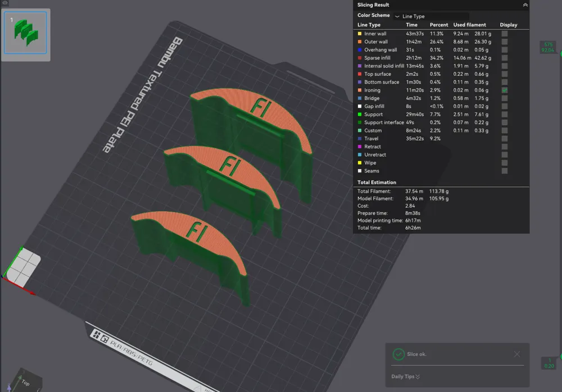Click the Sparse infill color swatch

(x=360, y=58)
